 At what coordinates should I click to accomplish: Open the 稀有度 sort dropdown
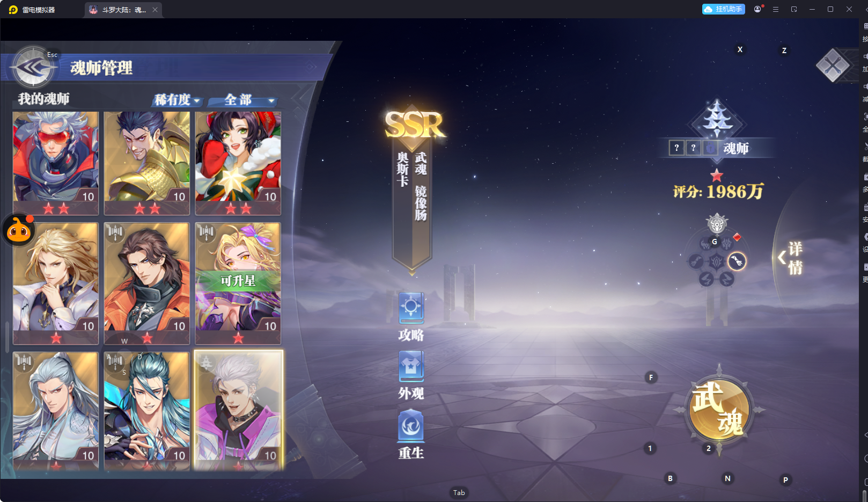177,100
